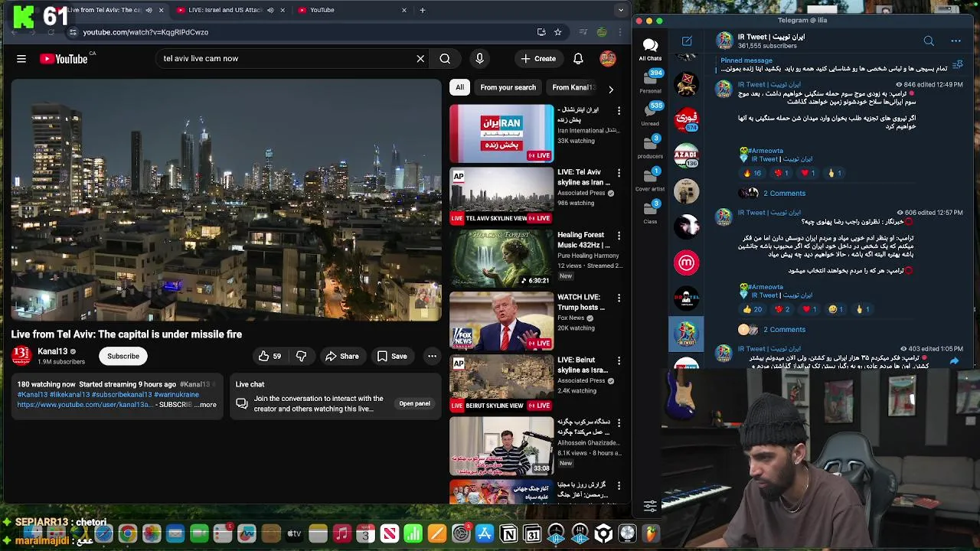Open Google Chrome from the Dock
The height and width of the screenshot is (551, 980).
[127, 533]
